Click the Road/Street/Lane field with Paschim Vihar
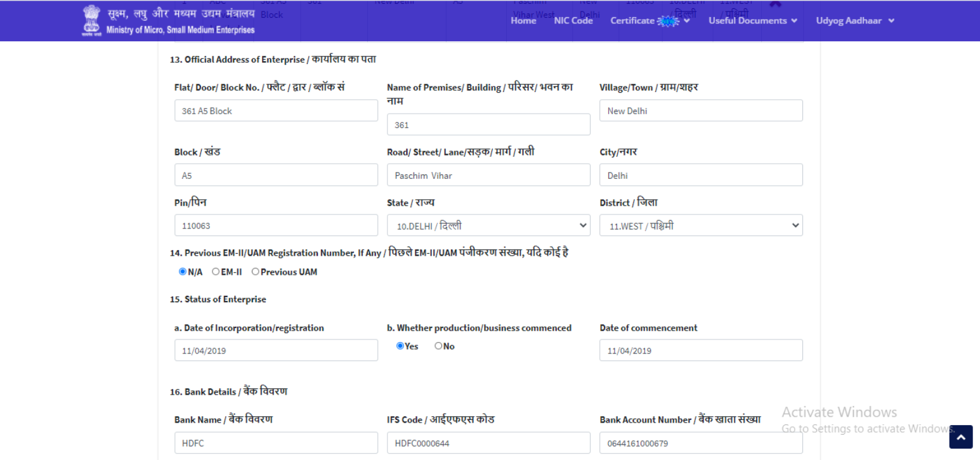980x460 pixels. click(488, 175)
